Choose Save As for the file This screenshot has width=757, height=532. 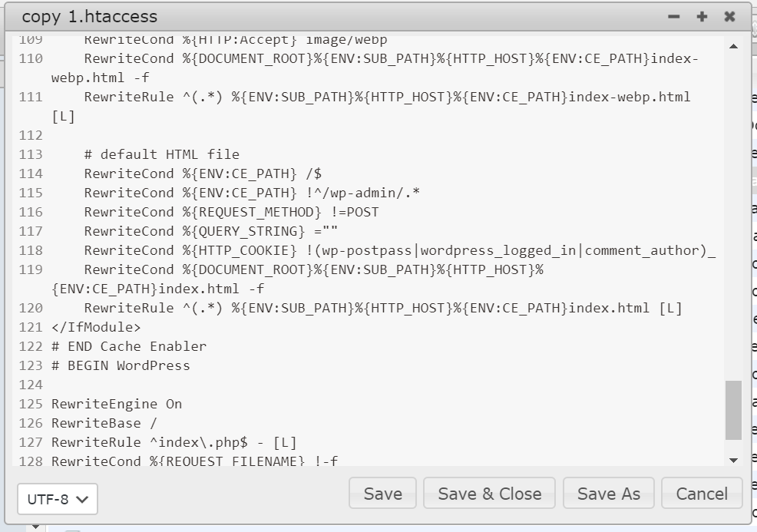click(x=608, y=494)
